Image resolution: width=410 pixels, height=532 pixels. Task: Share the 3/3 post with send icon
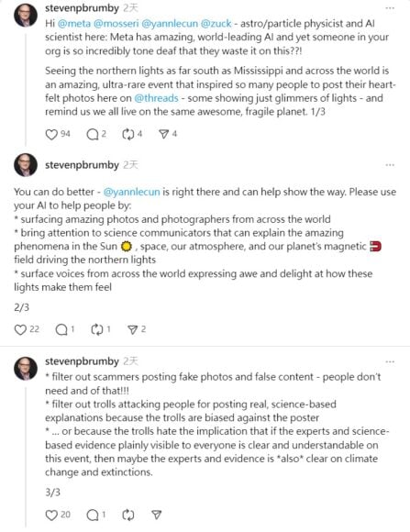[156, 515]
